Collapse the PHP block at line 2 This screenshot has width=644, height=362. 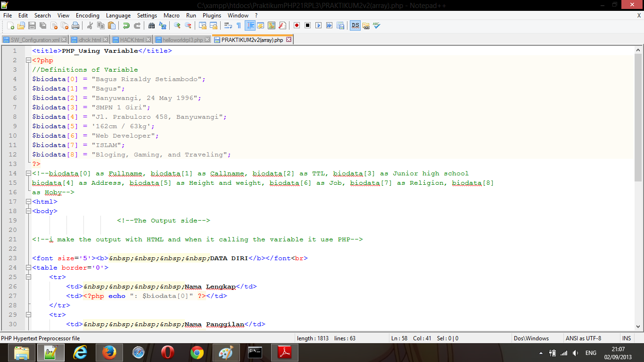click(x=28, y=60)
